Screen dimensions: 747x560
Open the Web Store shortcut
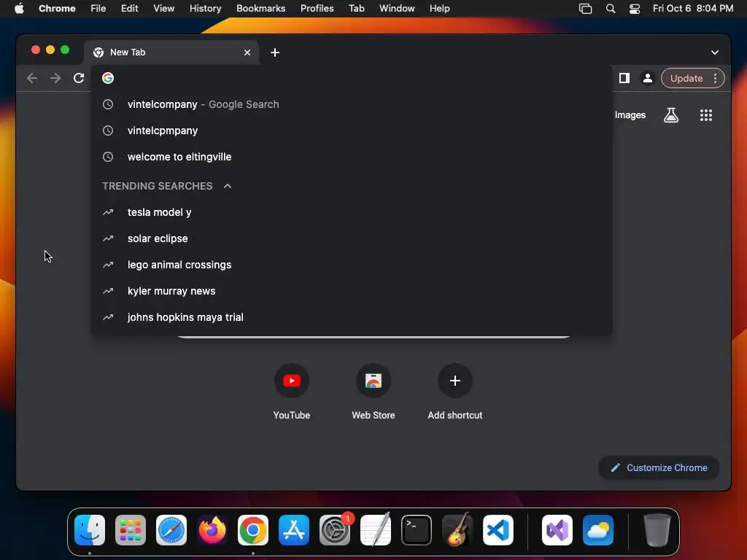point(373,392)
